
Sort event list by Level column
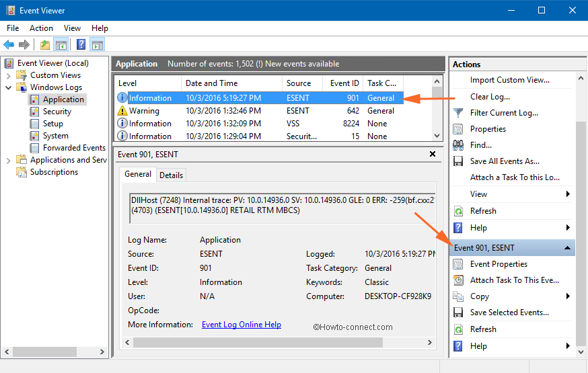point(148,83)
